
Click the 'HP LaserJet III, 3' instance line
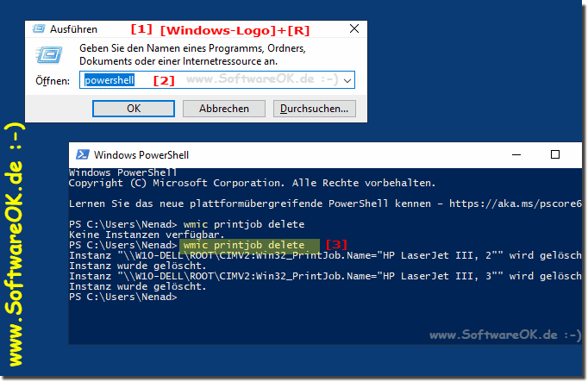coord(325,276)
